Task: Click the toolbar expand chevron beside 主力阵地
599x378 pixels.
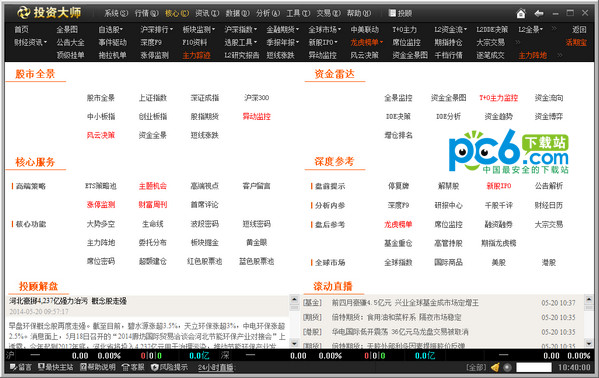Action: 560,55
